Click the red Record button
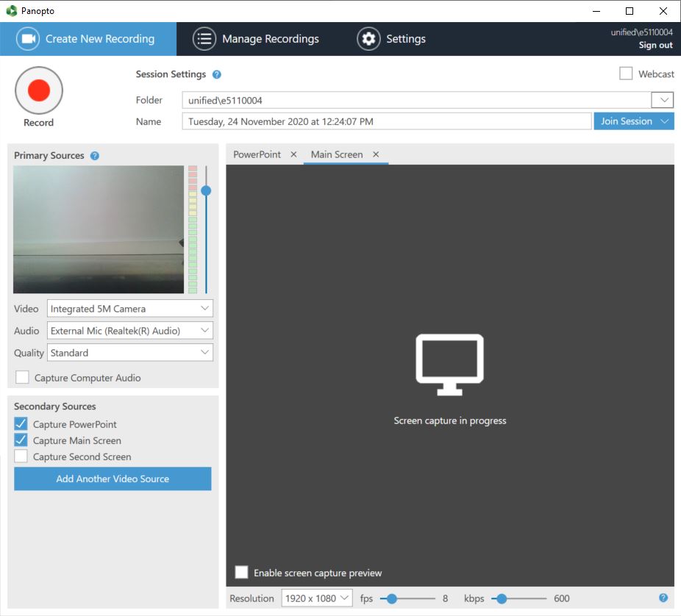The image size is (681, 616). click(39, 90)
